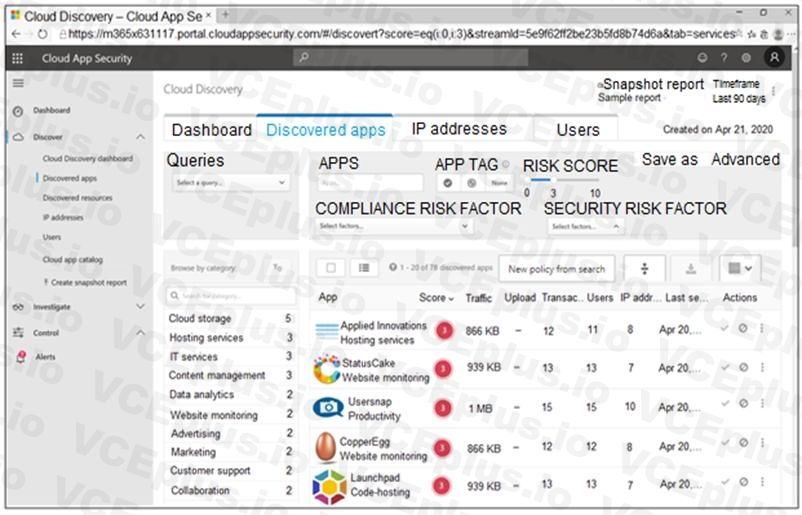Go back in the browser
Image resolution: width=802 pixels, height=515 pixels.
pos(16,34)
